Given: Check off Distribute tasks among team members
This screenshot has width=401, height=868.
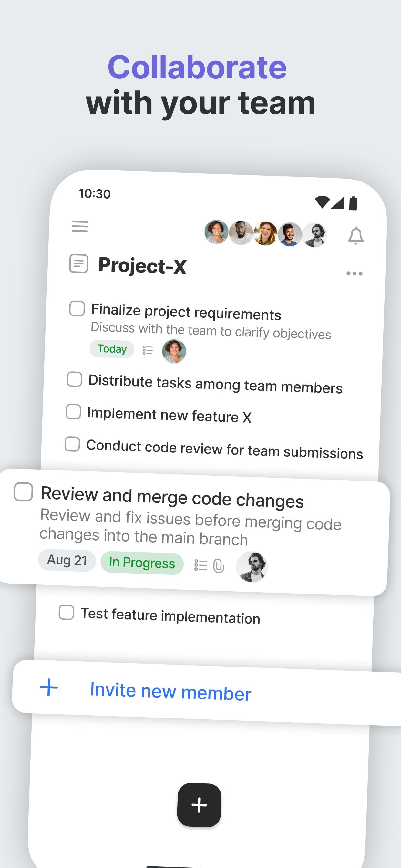Looking at the screenshot, I should click(75, 379).
